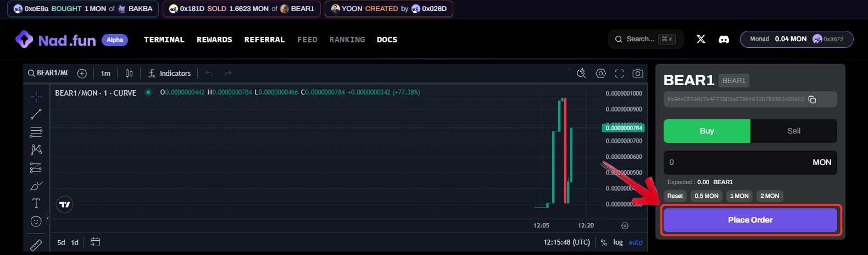Open the 0x181D sold BEAR1 ticker item
The height and width of the screenshot is (255, 868).
coord(242,9)
